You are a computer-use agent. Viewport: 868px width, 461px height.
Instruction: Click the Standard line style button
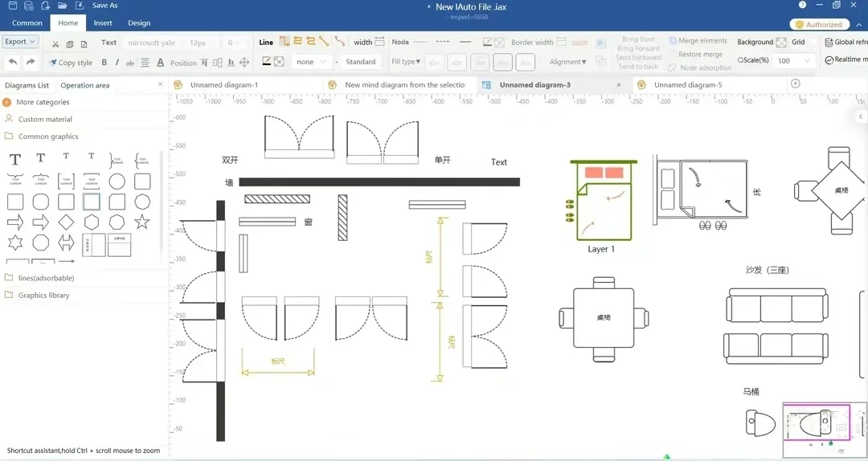pyautogui.click(x=360, y=62)
